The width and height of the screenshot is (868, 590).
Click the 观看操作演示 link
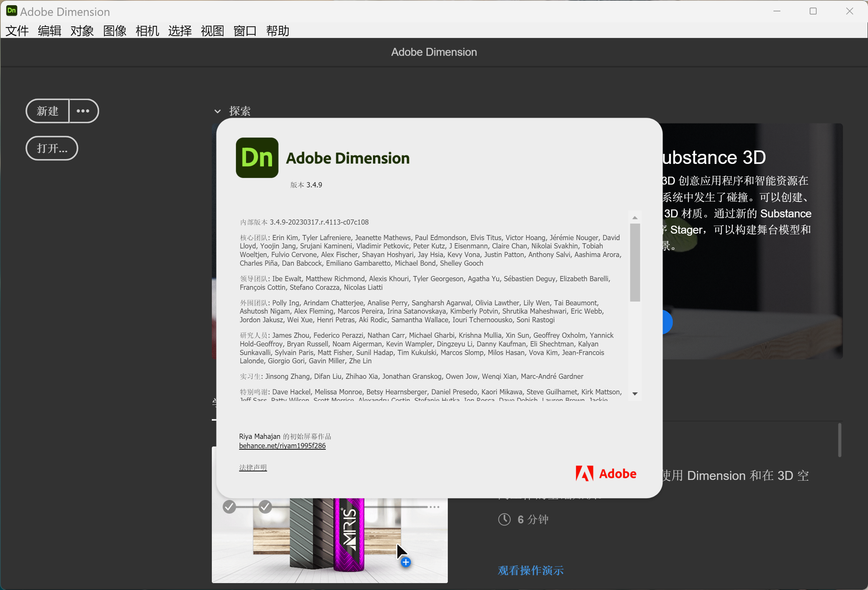click(530, 570)
